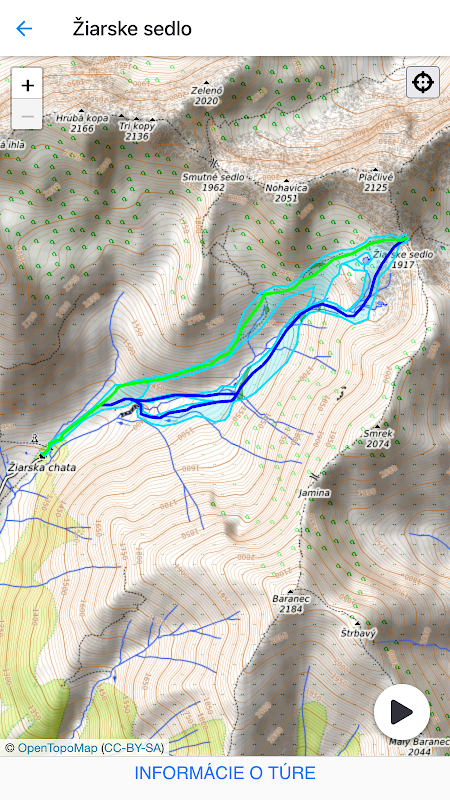Zoom in with the plus button

[27, 85]
